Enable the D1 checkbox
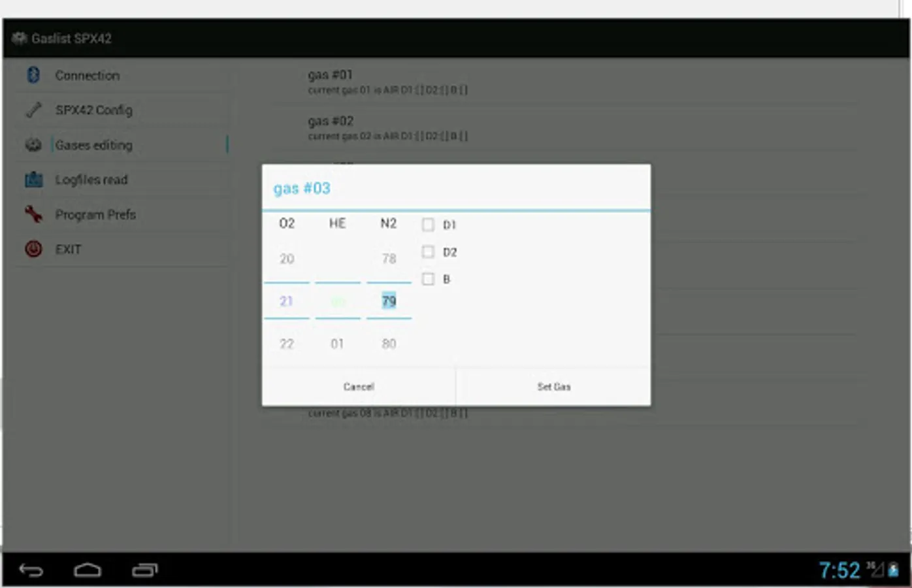This screenshot has width=912, height=588. pyautogui.click(x=428, y=224)
